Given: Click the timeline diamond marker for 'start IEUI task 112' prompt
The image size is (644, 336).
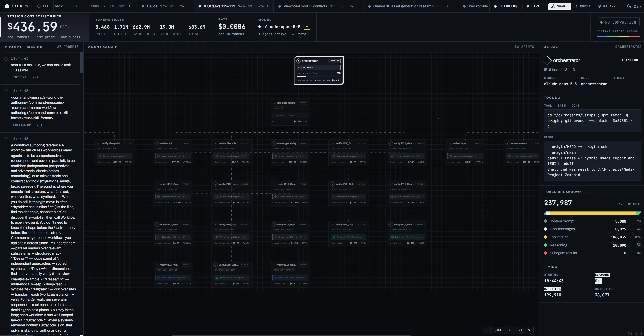Looking at the screenshot, I should [x=6, y=59].
